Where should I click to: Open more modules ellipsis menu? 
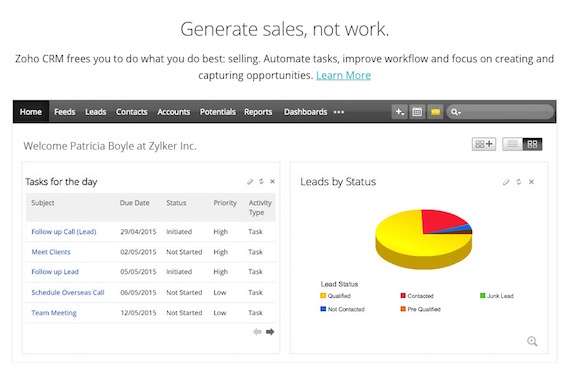339,112
